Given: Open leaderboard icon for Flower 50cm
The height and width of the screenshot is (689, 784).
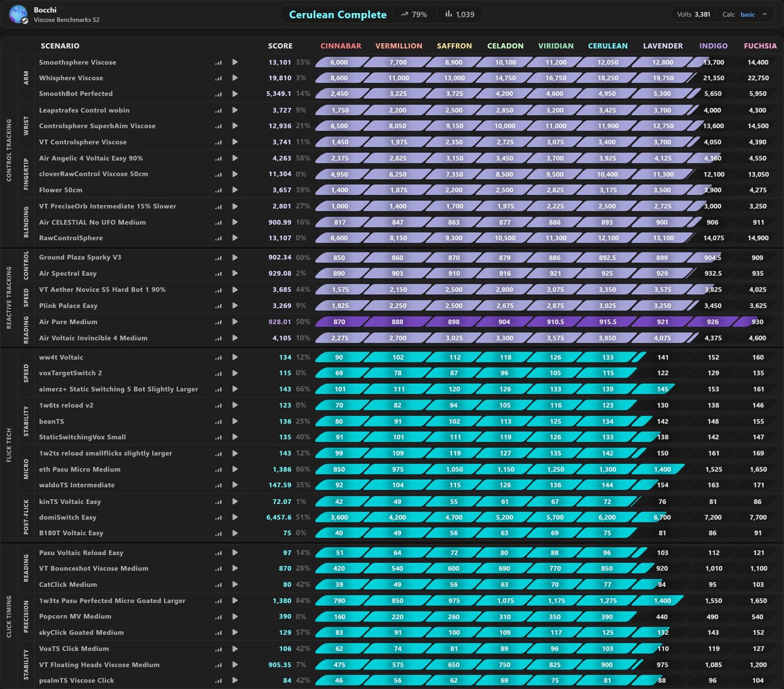Looking at the screenshot, I should tap(218, 190).
